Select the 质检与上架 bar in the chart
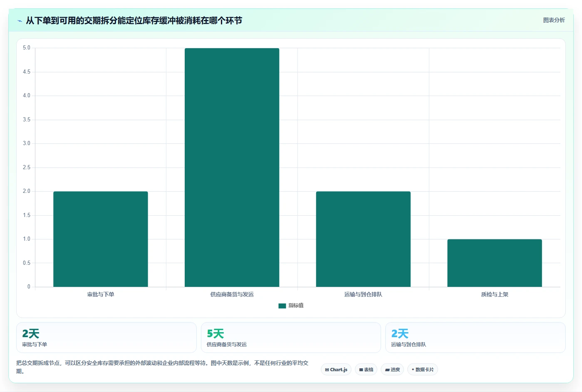Viewport: 582px width, 392px height. click(x=495, y=263)
